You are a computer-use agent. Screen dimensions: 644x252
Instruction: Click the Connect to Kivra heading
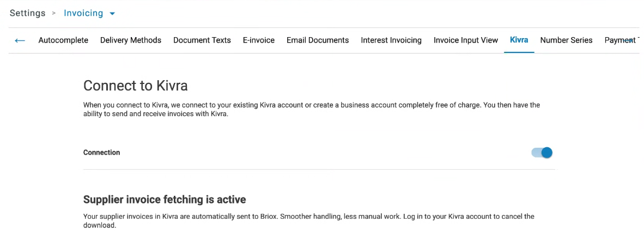click(x=136, y=86)
